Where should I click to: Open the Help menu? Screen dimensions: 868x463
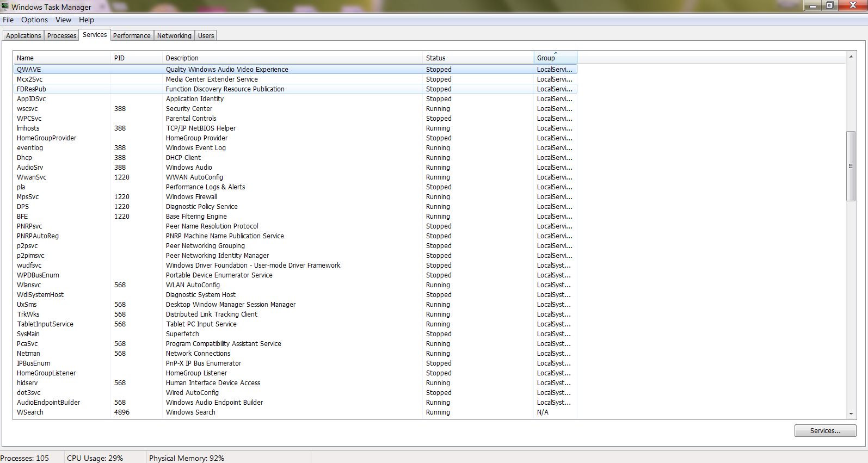pos(87,20)
